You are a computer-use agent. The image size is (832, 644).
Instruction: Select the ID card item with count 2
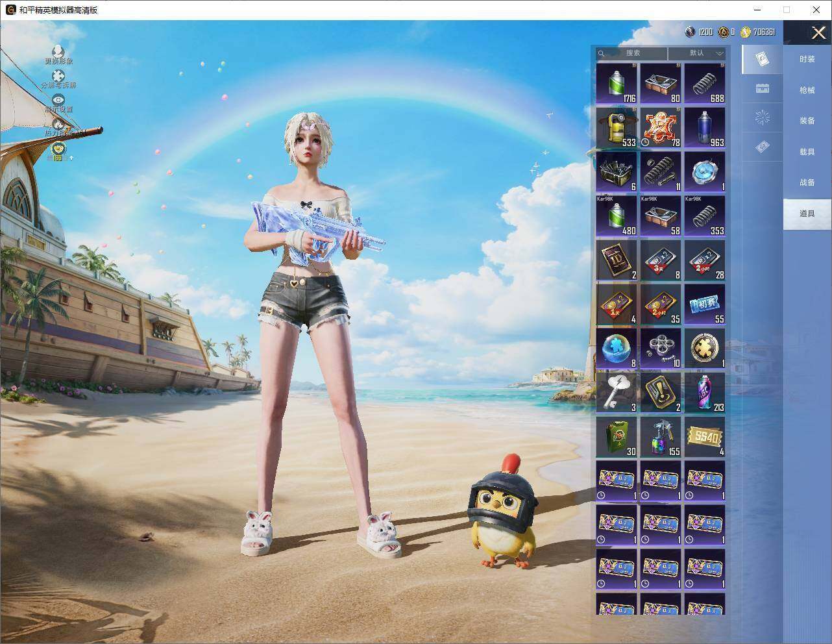pos(617,260)
